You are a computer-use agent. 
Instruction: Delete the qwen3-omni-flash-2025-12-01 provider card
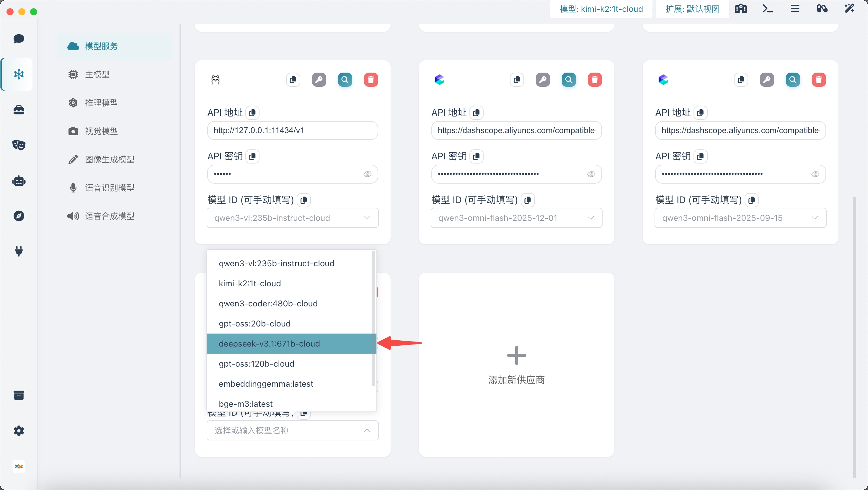coord(595,80)
